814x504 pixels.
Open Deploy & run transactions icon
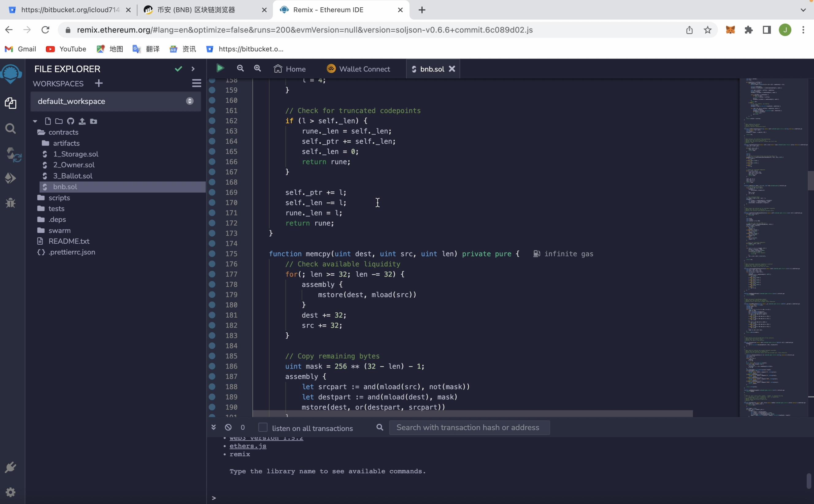click(10, 178)
